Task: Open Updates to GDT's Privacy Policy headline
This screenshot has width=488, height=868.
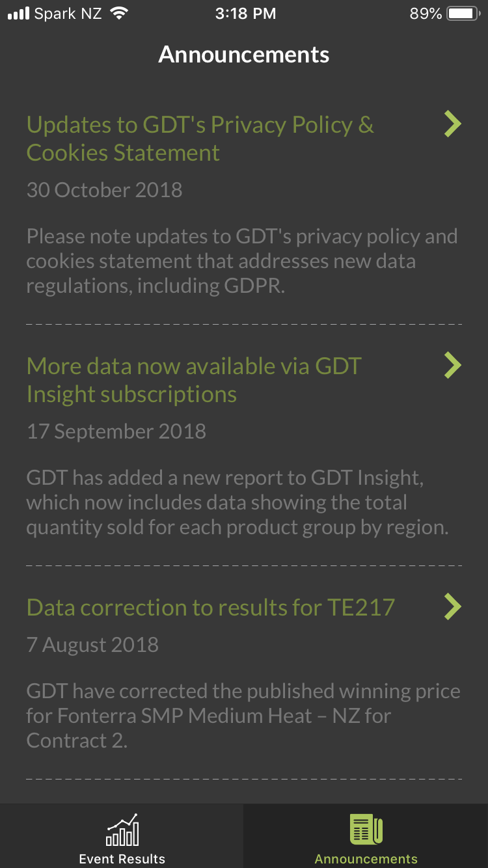Action: point(200,138)
